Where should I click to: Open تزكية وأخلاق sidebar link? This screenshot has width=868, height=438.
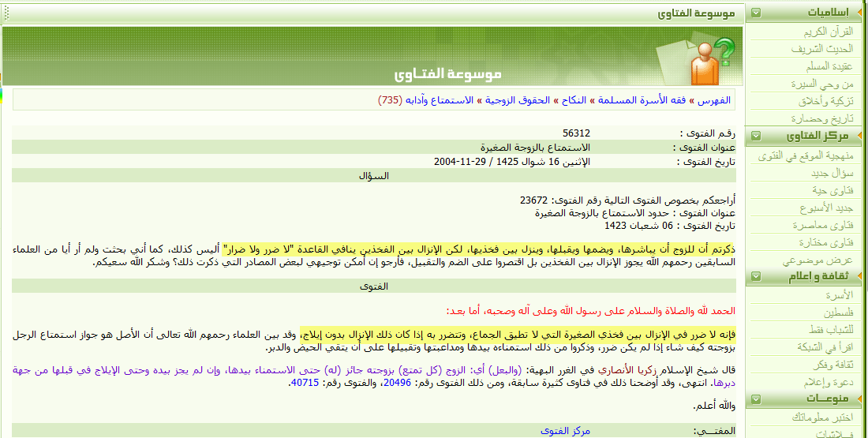(826, 101)
